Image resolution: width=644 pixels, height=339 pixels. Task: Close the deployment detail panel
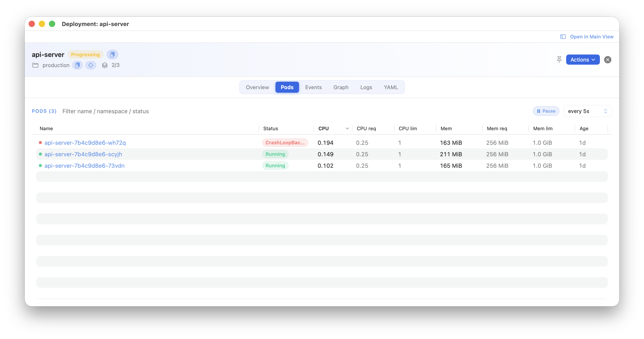click(x=608, y=60)
